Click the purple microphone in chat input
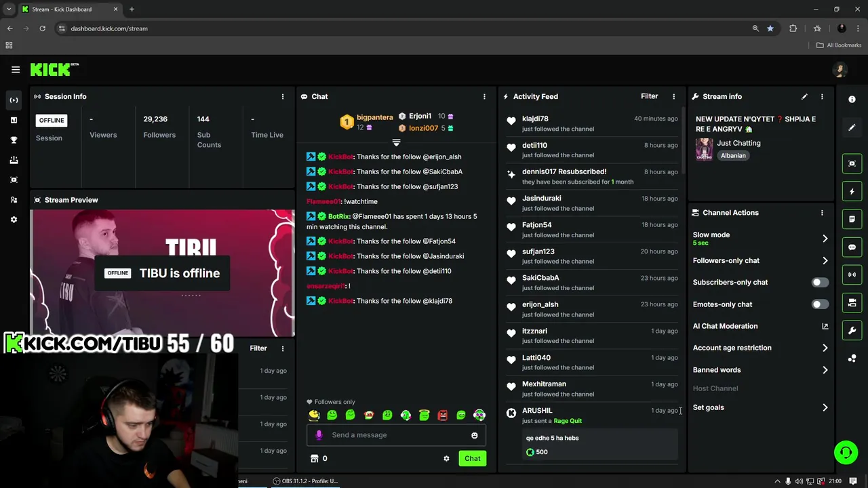Image resolution: width=868 pixels, height=488 pixels. [x=319, y=435]
